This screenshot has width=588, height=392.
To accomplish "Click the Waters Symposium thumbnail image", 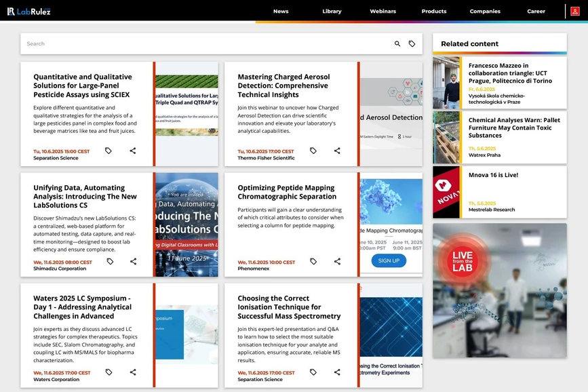I will click(187, 335).
